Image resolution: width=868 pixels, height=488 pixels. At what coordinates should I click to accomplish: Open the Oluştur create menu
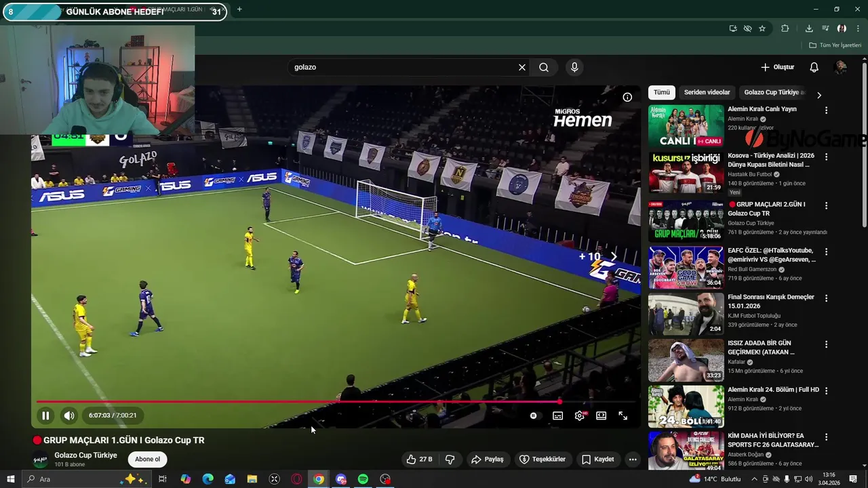coord(777,67)
